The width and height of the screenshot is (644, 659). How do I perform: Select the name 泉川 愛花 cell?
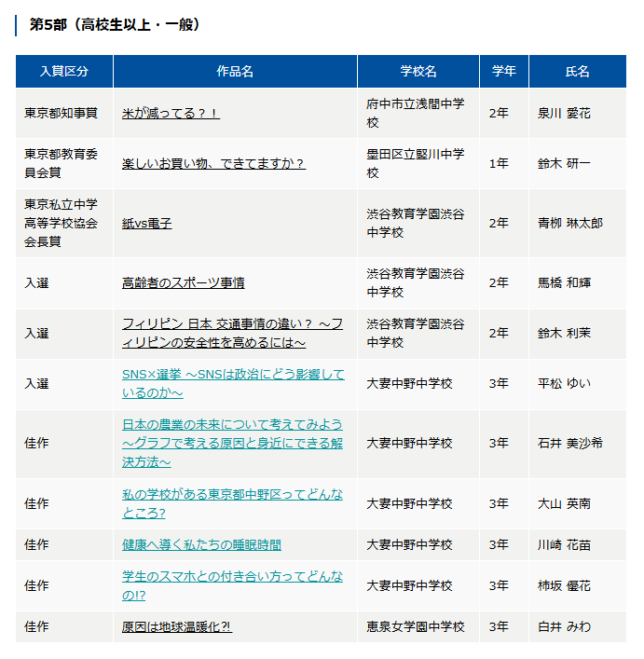[564, 113]
